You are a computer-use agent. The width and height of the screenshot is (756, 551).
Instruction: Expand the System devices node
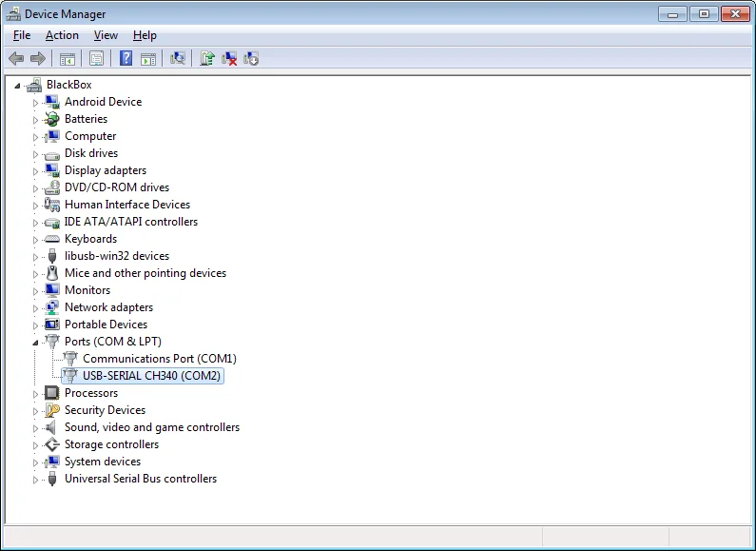[35, 462]
